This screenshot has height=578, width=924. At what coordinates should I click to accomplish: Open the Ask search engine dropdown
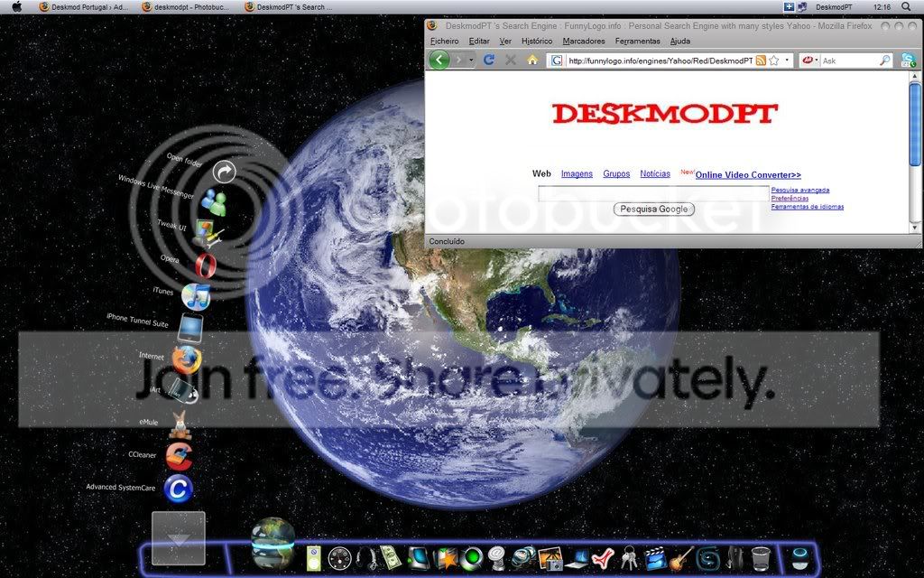(815, 61)
